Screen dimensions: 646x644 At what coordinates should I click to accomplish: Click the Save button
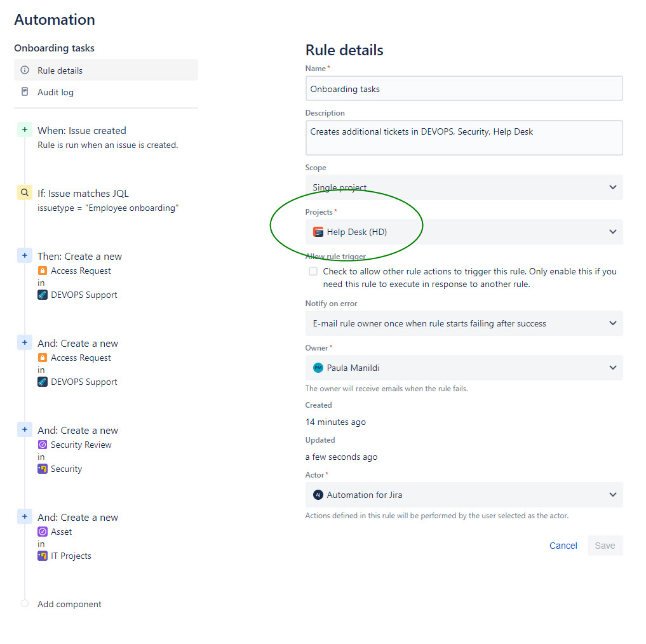point(605,545)
